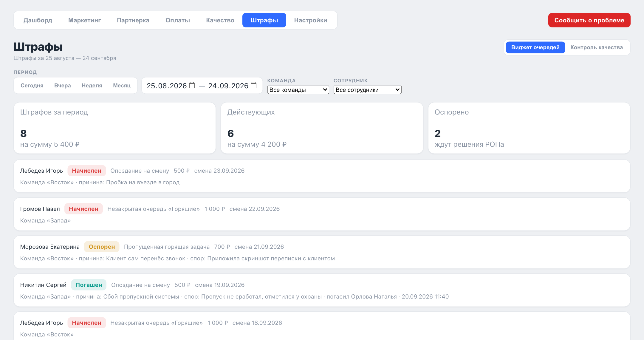Expand the Все команды dropdown
The height and width of the screenshot is (340, 644).
click(x=298, y=90)
